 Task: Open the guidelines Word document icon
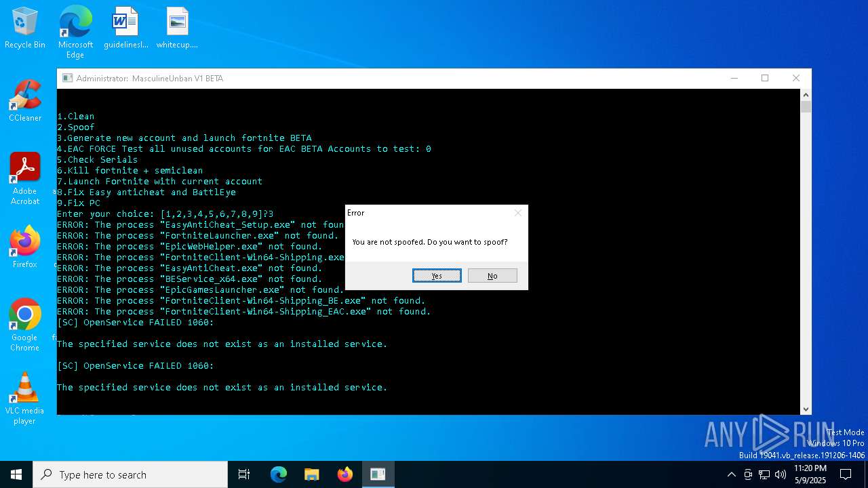[125, 28]
